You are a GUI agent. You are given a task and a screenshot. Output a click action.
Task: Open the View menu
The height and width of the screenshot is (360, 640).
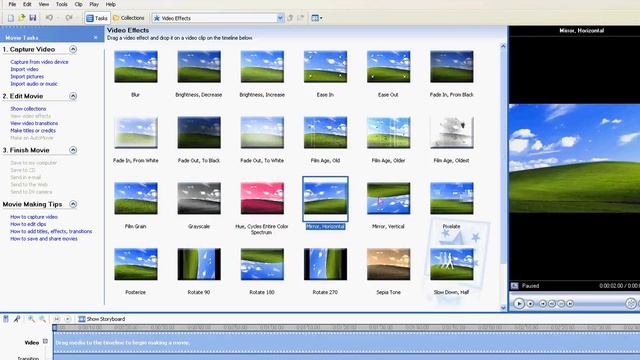point(44,4)
